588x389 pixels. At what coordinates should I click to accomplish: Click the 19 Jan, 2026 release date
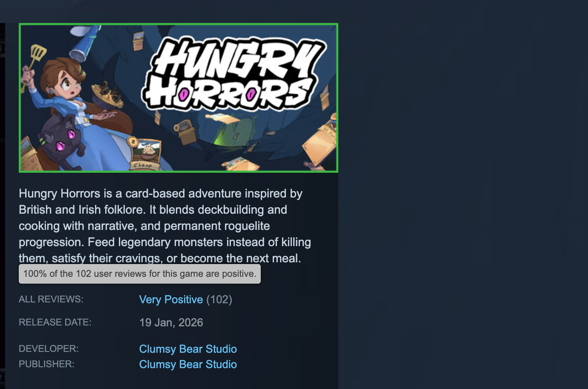click(x=171, y=322)
